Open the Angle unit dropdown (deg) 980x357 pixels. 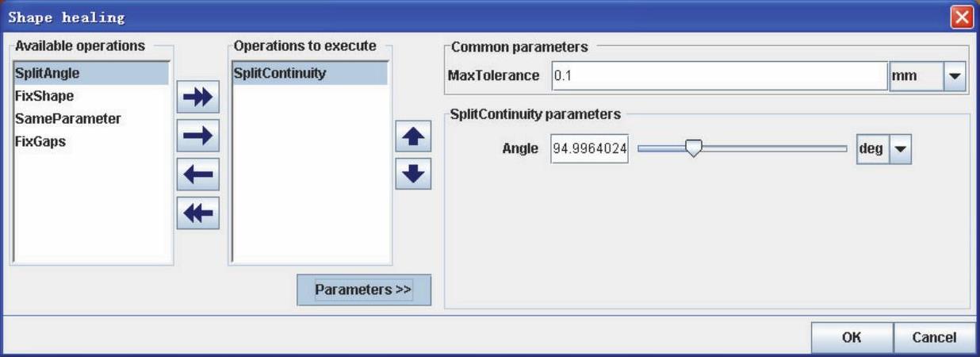coord(900,148)
